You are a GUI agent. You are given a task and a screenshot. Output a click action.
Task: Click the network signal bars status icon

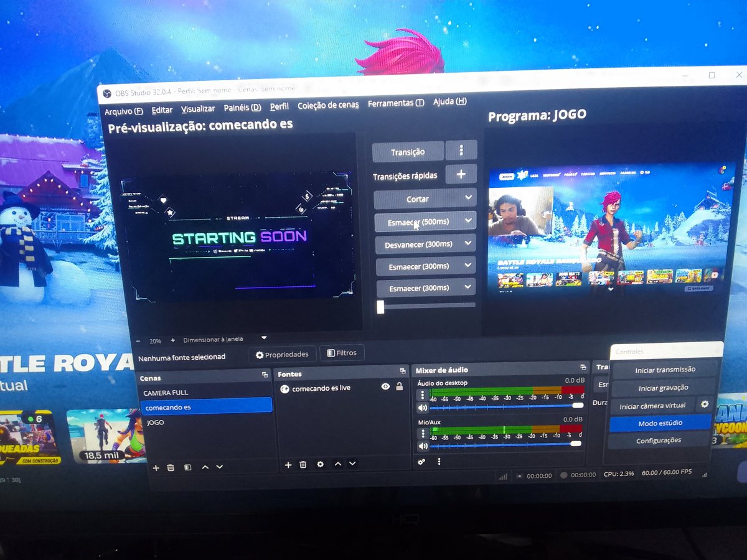tap(503, 476)
